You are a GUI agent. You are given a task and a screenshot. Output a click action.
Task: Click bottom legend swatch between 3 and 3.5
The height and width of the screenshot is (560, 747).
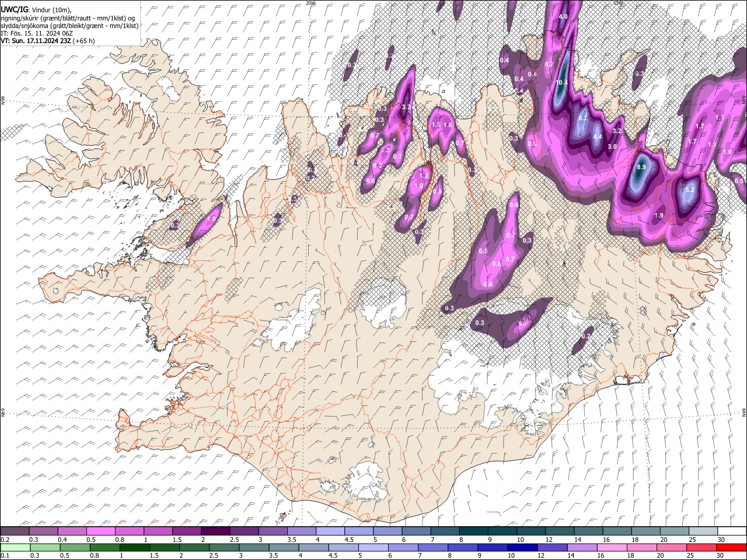[254, 547]
